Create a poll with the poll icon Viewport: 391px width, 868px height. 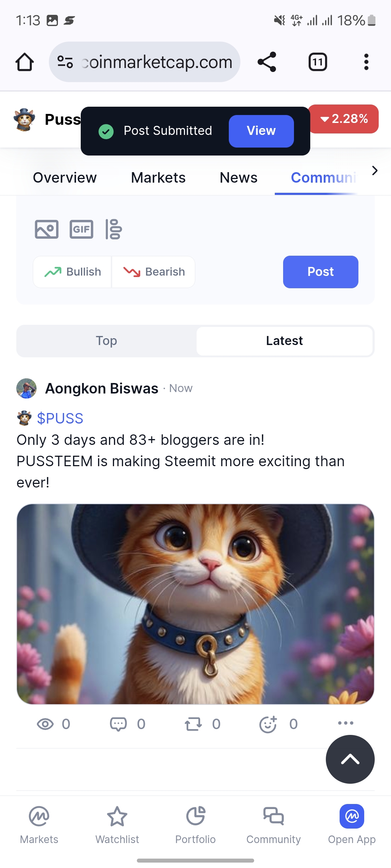point(114,229)
